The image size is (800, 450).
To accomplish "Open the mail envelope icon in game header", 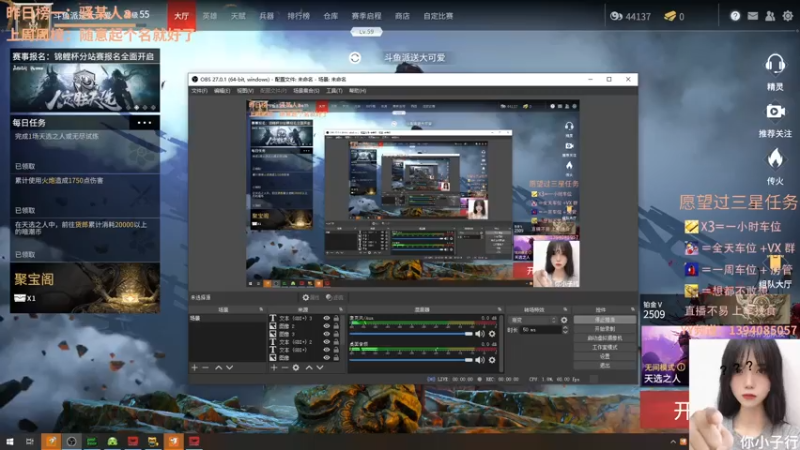I will 753,16.
